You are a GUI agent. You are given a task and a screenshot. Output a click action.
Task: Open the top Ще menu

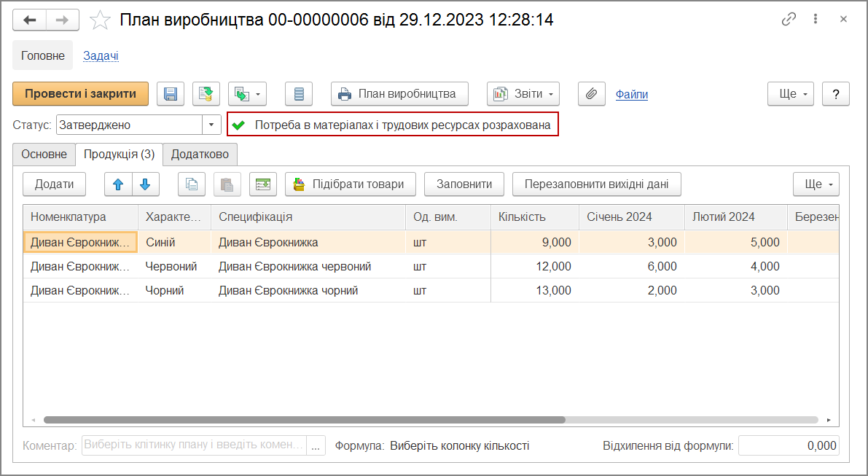click(790, 94)
